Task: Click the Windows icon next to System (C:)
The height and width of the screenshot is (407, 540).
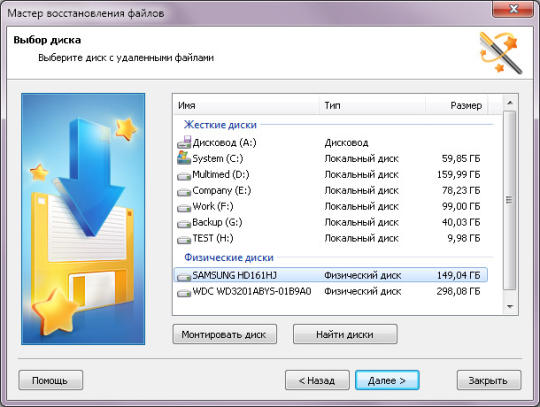Action: pos(184,158)
